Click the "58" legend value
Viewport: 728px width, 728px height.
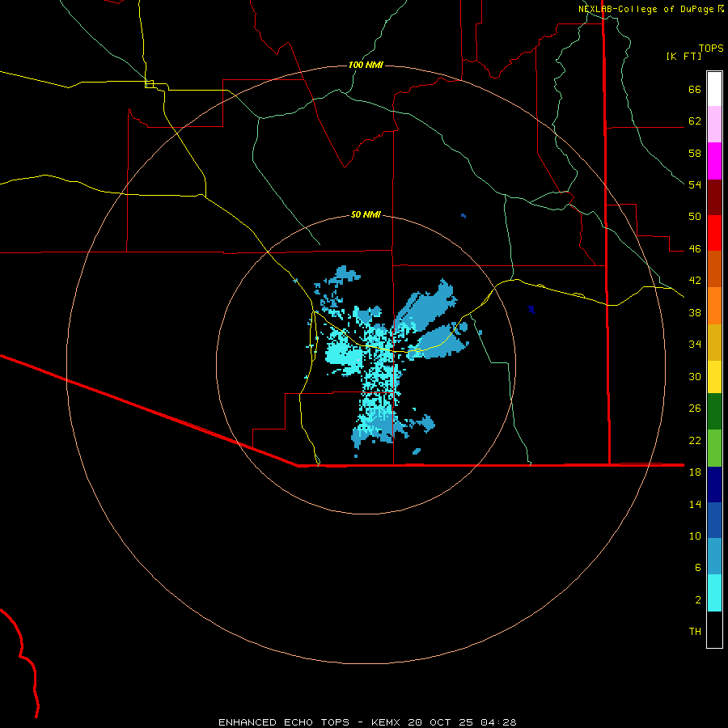click(x=695, y=153)
